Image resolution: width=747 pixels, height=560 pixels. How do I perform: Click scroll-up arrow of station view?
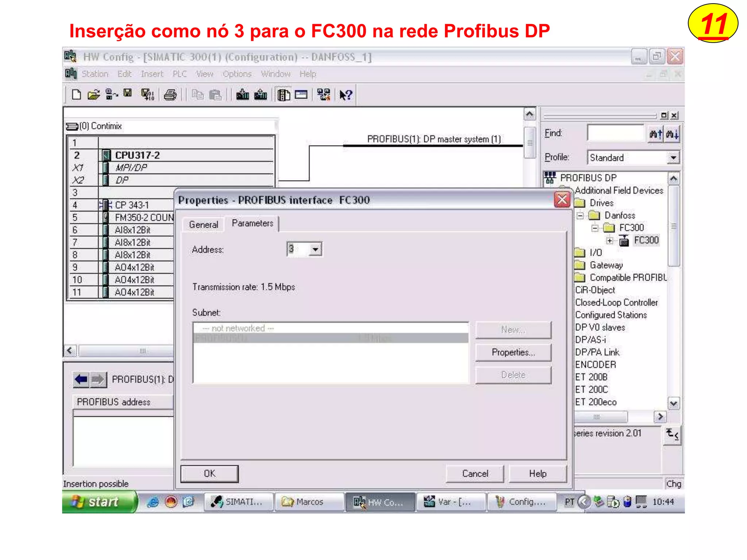click(x=529, y=114)
